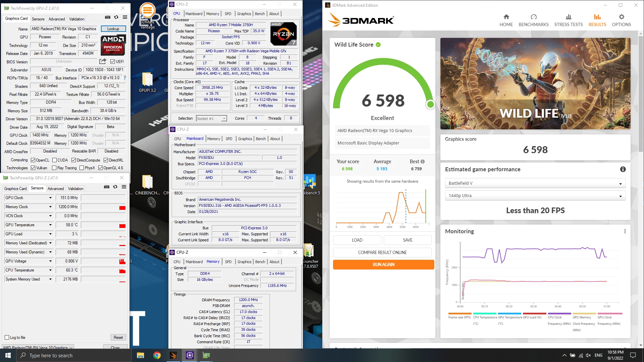Open GPUPI 3.2 desktop folder
The image size is (644, 362).
tap(147, 82)
